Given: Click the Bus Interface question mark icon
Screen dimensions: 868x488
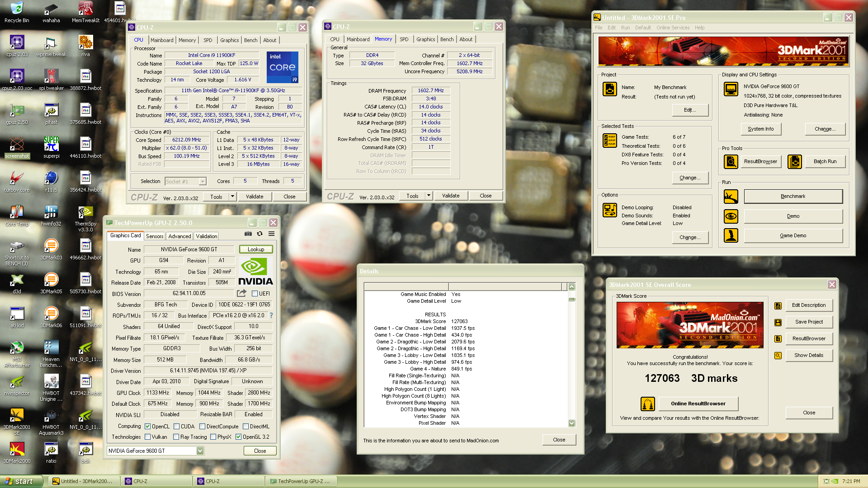Looking at the screenshot, I should click(x=271, y=315).
